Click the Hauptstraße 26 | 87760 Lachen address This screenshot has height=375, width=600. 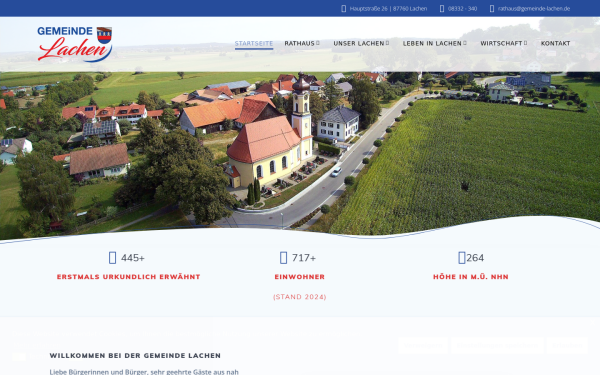388,8
